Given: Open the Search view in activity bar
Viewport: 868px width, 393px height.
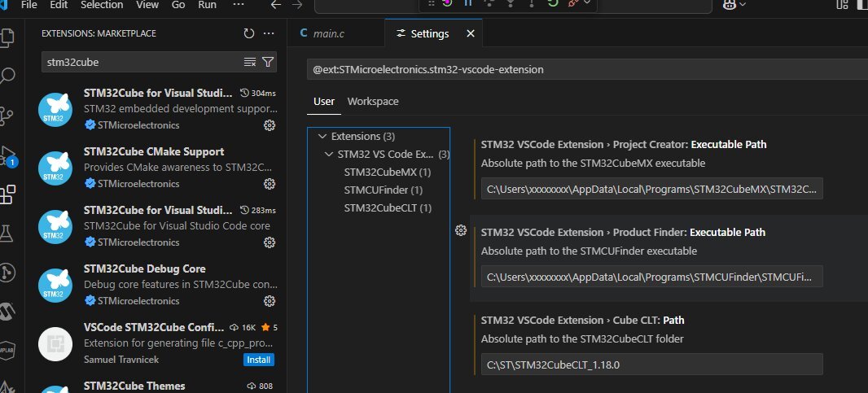Looking at the screenshot, I should click(7, 76).
